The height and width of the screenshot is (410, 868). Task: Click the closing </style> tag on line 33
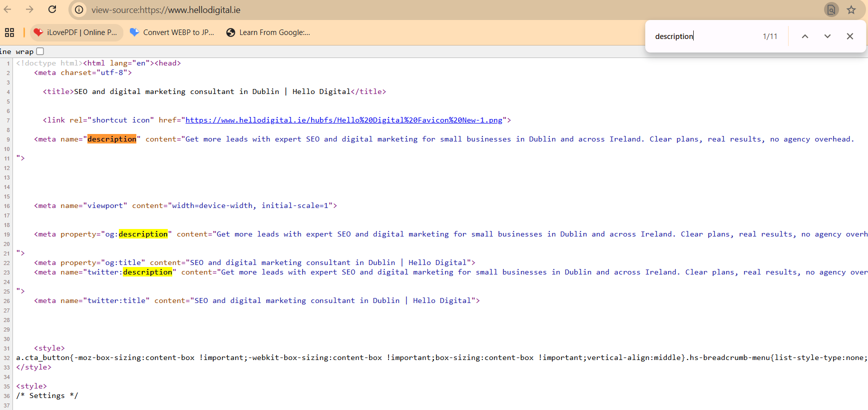34,367
